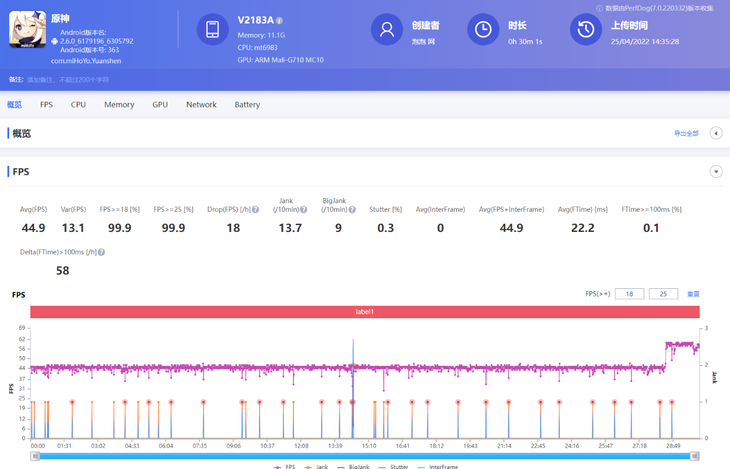
Task: Click the duration clock icon
Action: point(483,30)
